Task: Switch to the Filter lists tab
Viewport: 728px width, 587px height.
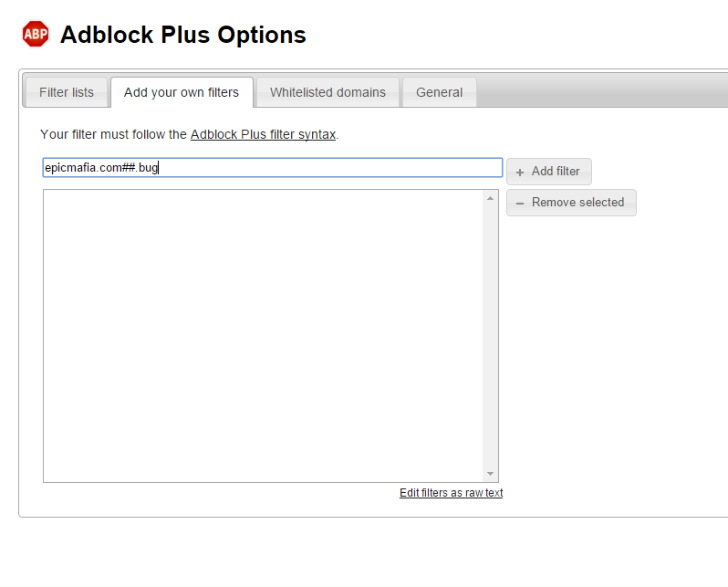Action: pyautogui.click(x=67, y=92)
